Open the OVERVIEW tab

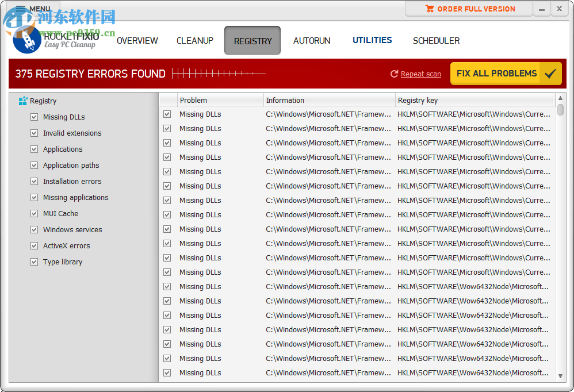pos(137,41)
